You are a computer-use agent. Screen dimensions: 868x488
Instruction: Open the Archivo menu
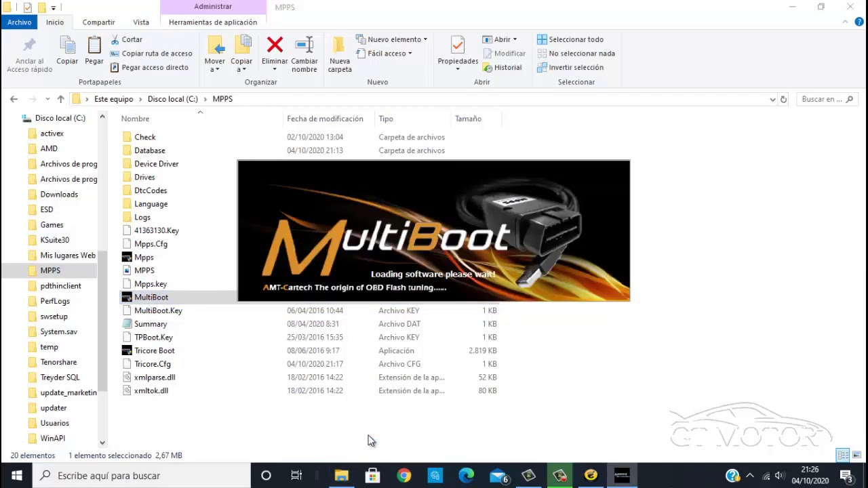click(20, 22)
